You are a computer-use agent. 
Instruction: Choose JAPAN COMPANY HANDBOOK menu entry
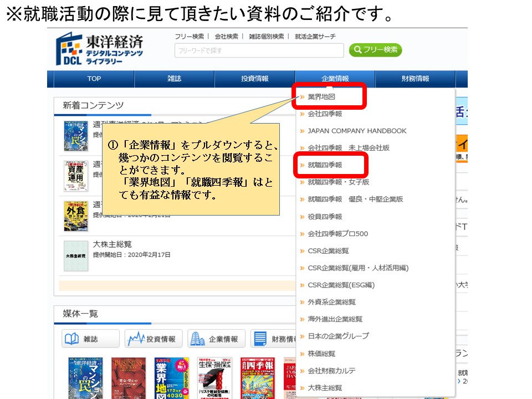pyautogui.click(x=356, y=131)
